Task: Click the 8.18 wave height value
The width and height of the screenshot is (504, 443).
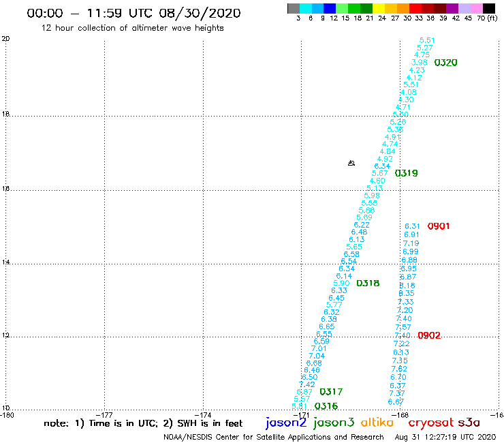Action: [x=407, y=286]
